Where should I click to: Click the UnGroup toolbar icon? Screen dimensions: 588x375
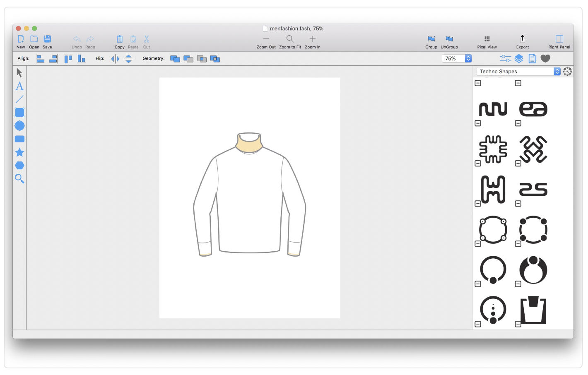click(449, 39)
